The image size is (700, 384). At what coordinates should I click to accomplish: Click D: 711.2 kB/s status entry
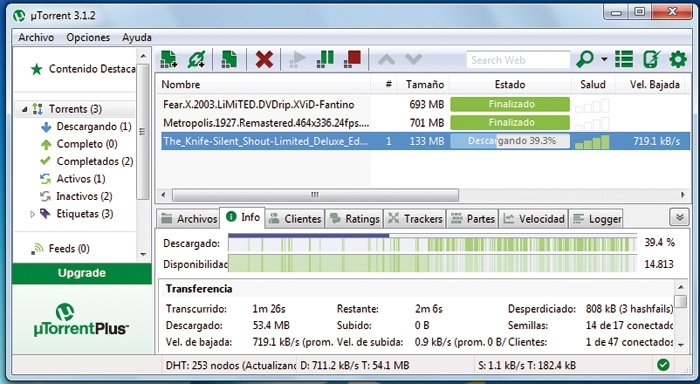click(354, 365)
